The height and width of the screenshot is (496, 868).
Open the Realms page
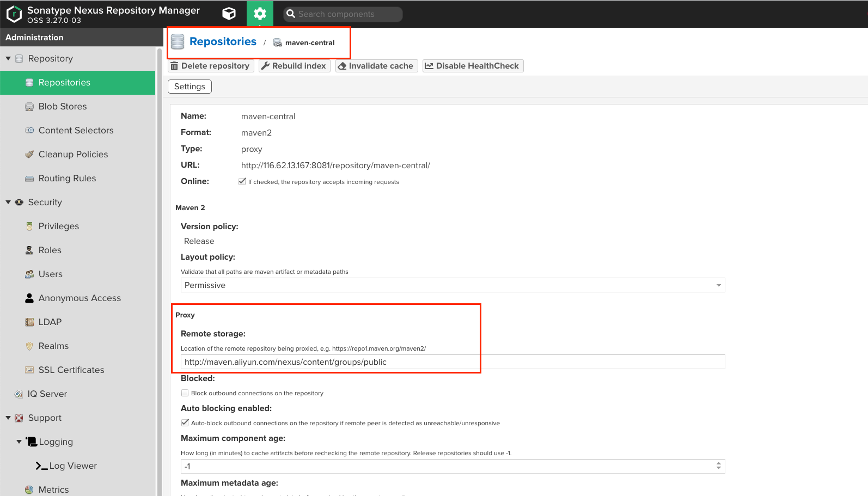78,346
